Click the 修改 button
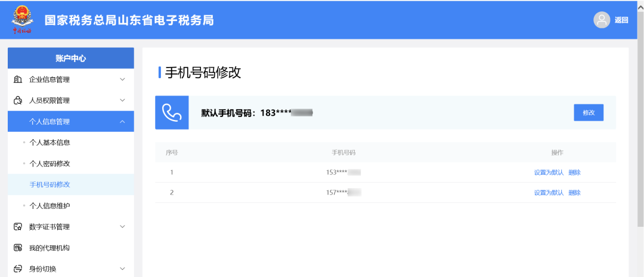644x277 pixels. click(x=589, y=113)
